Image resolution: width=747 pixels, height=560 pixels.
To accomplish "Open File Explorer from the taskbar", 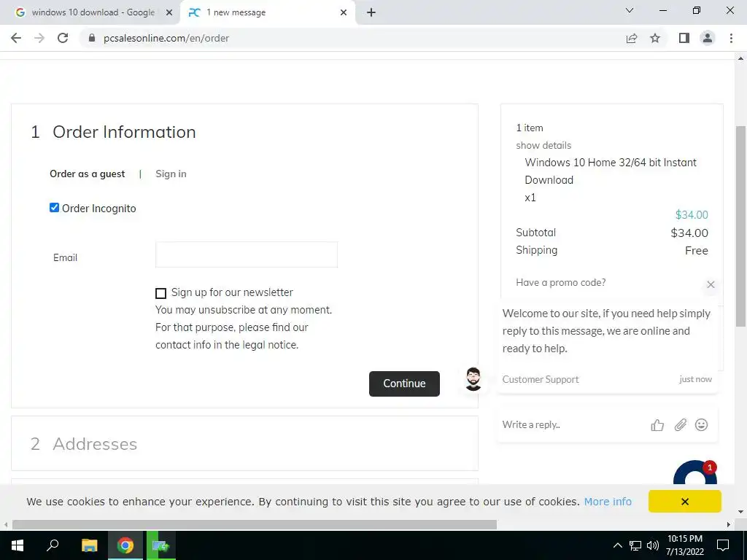I will pos(89,545).
